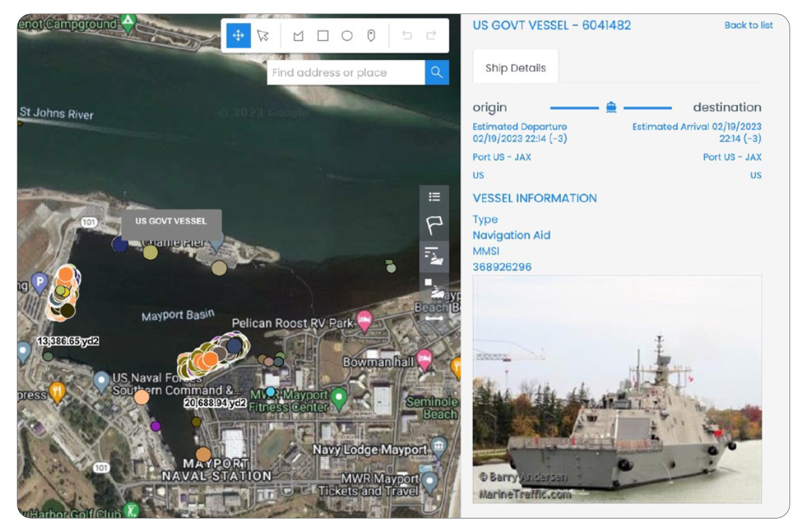Click the 13,386.65 yd2 area label

tap(68, 342)
